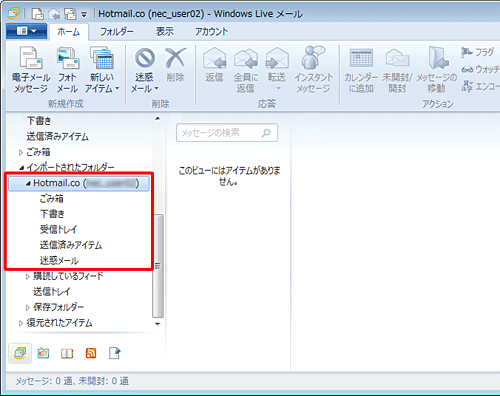500x396 pixels.
Task: Click the 返信 reply icon
Action: click(214, 58)
